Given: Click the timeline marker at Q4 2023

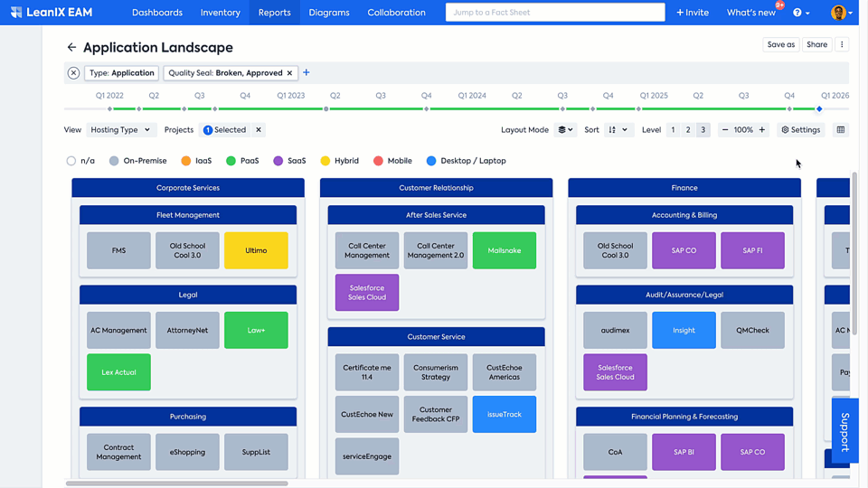Looking at the screenshot, I should click(x=426, y=109).
